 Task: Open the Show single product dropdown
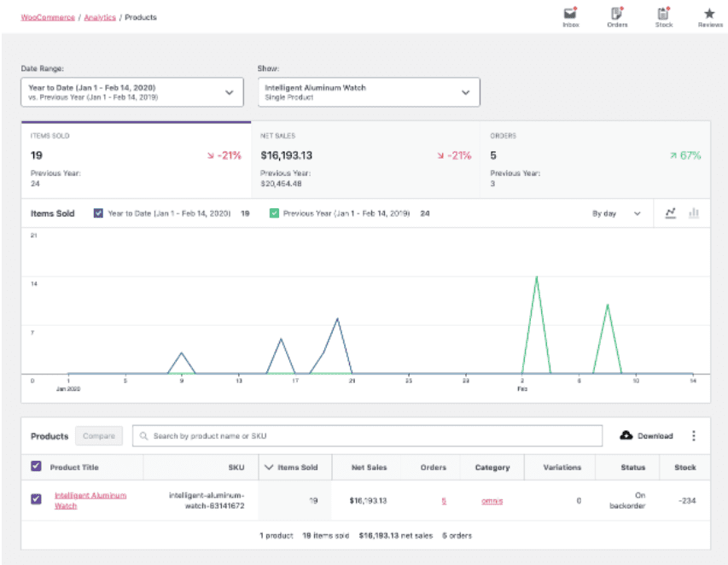(369, 91)
